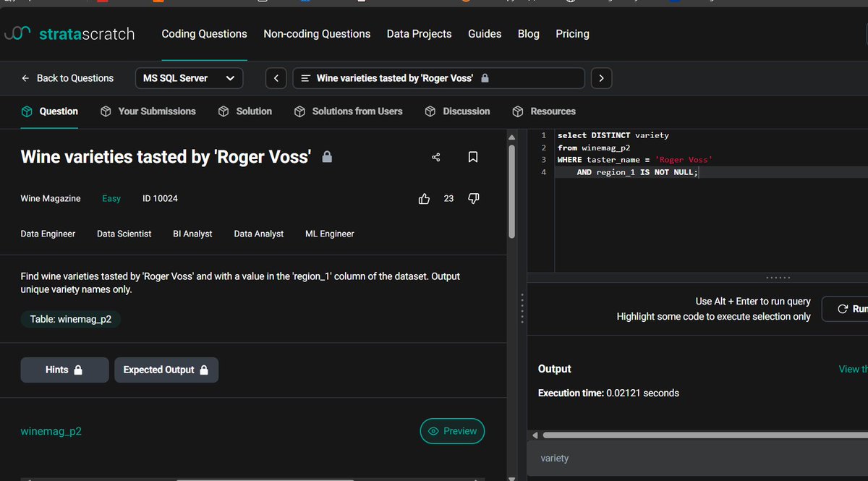868x481 pixels.
Task: Go to Data Projects
Action: pyautogui.click(x=419, y=34)
